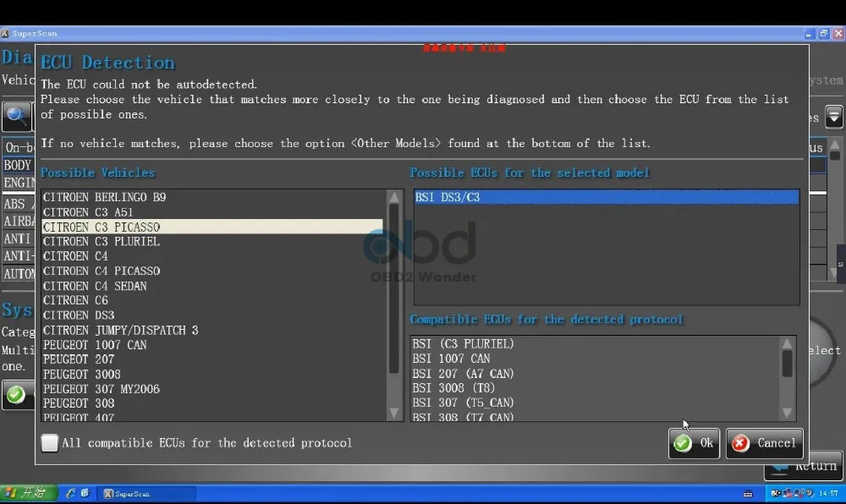
Task: Open the Windows Start menu
Action: coord(28,493)
